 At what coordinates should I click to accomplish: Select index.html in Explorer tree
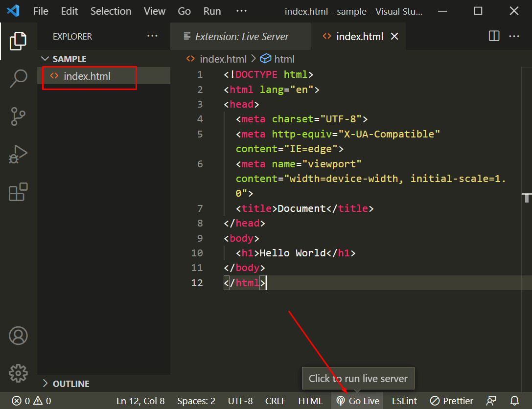pos(103,76)
